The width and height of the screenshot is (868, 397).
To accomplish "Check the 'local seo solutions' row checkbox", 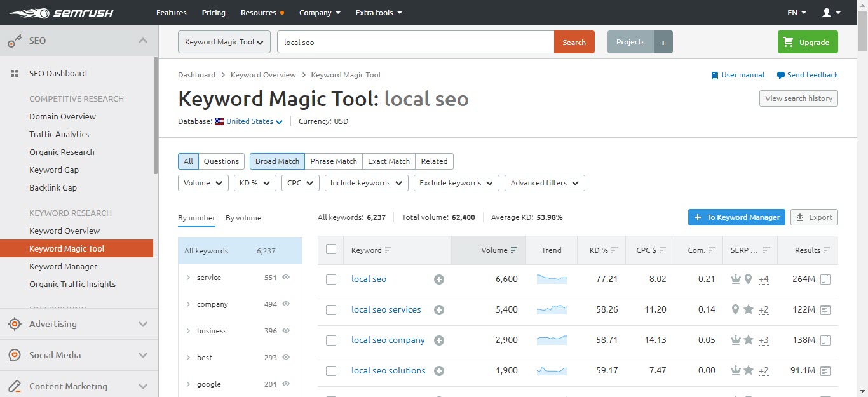I will [x=331, y=371].
